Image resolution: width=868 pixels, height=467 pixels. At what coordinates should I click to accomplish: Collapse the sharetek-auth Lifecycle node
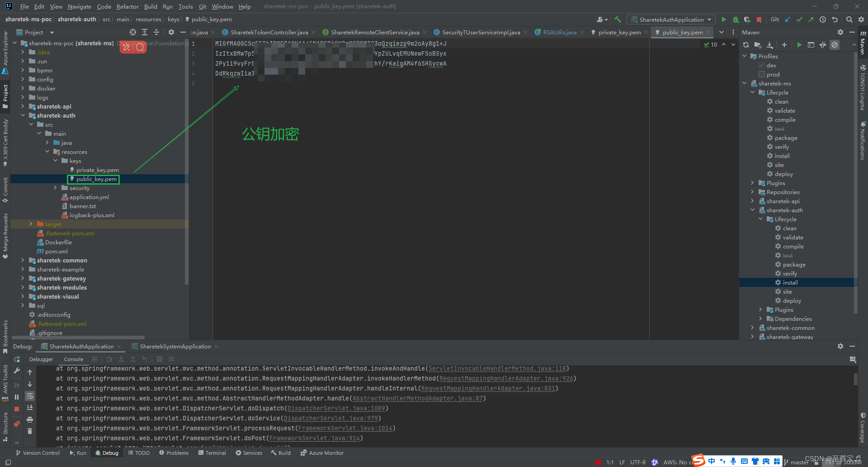[760, 219]
